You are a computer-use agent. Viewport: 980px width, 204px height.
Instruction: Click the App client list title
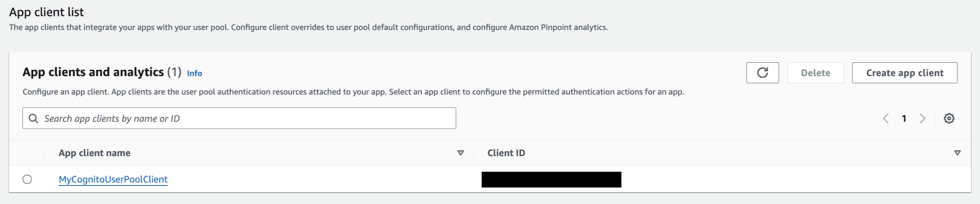tap(46, 12)
